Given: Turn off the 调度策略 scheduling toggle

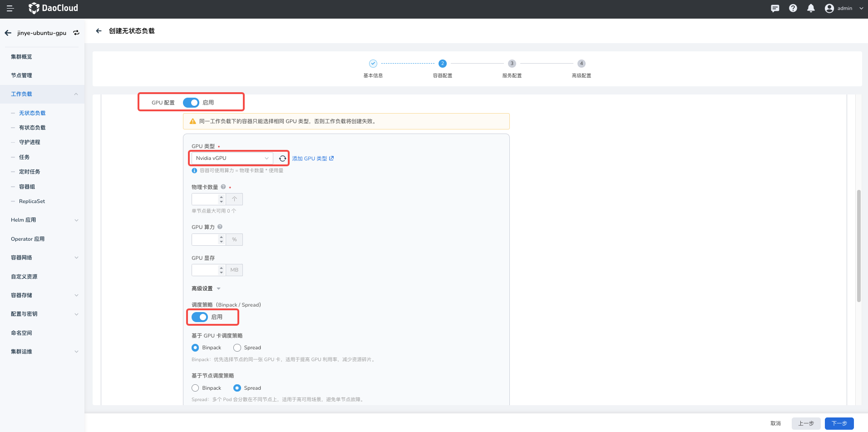Looking at the screenshot, I should click(200, 317).
